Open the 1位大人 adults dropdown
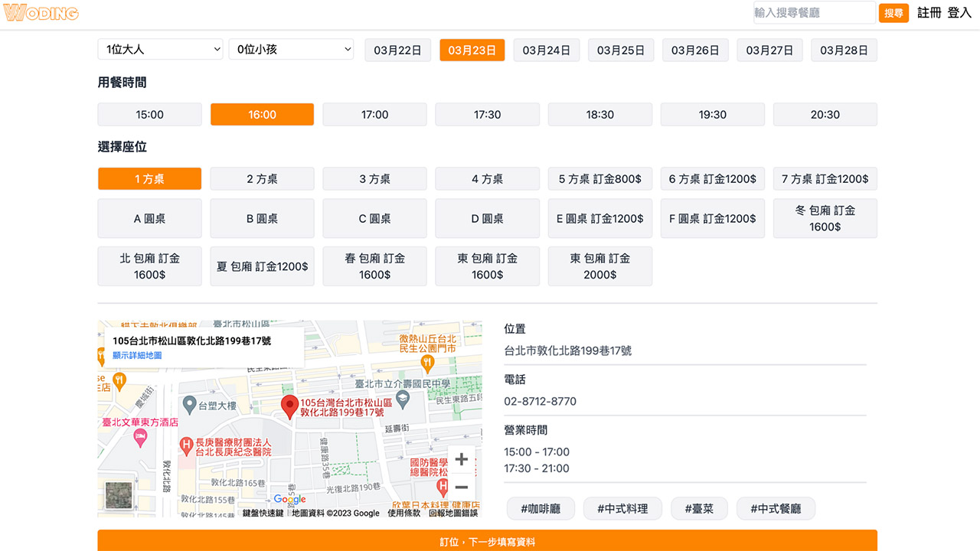This screenshot has height=551, width=980. click(160, 49)
